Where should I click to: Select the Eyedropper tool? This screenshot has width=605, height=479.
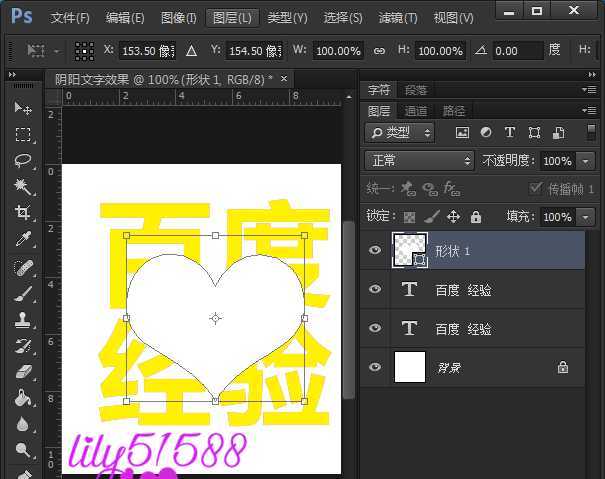click(23, 239)
